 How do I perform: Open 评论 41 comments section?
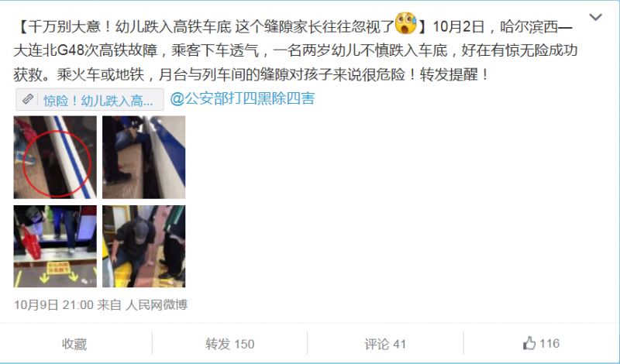[385, 344]
